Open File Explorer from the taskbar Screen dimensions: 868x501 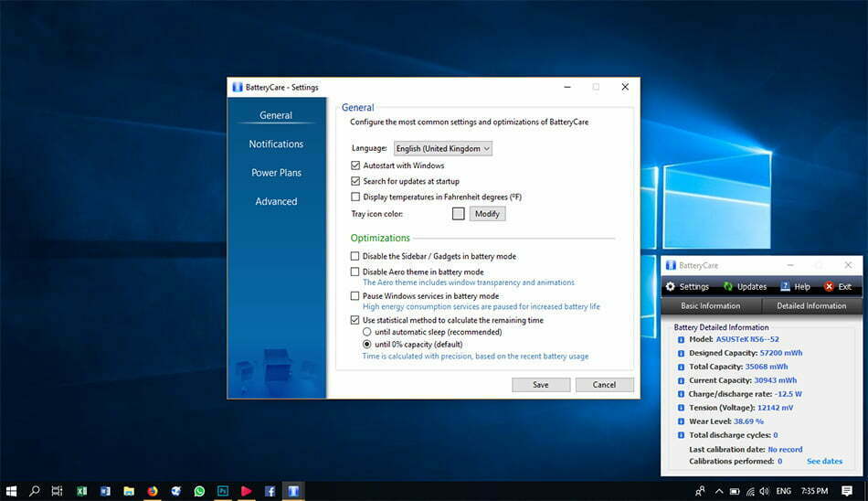pos(129,491)
